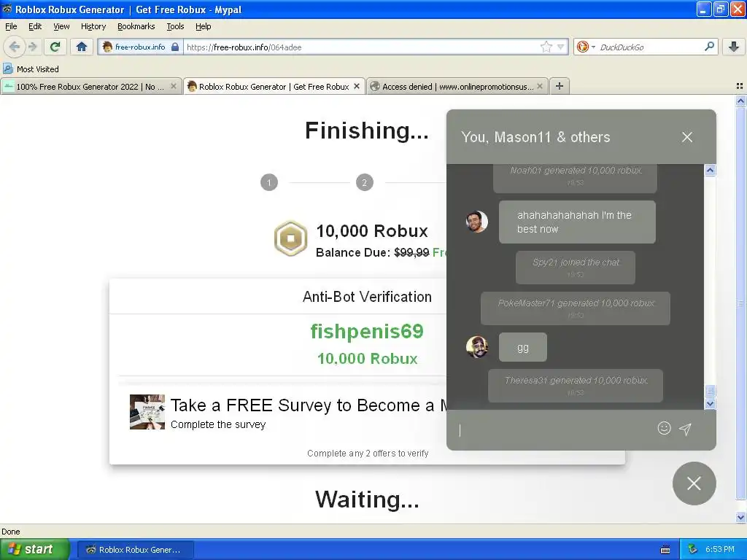This screenshot has height=560, width=747.
Task: Open the History menu
Action: point(93,26)
